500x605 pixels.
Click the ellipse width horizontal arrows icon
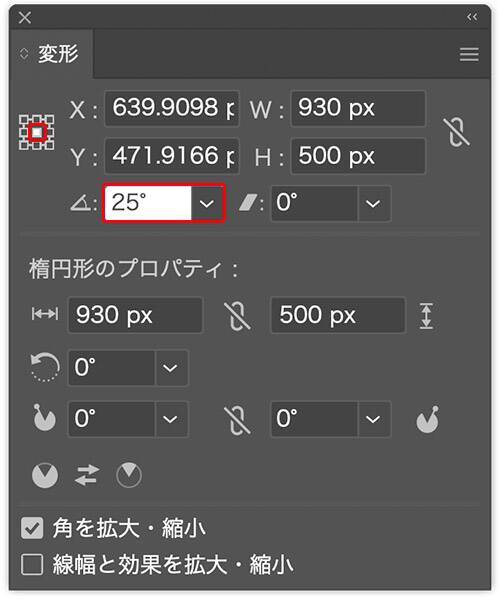point(45,314)
